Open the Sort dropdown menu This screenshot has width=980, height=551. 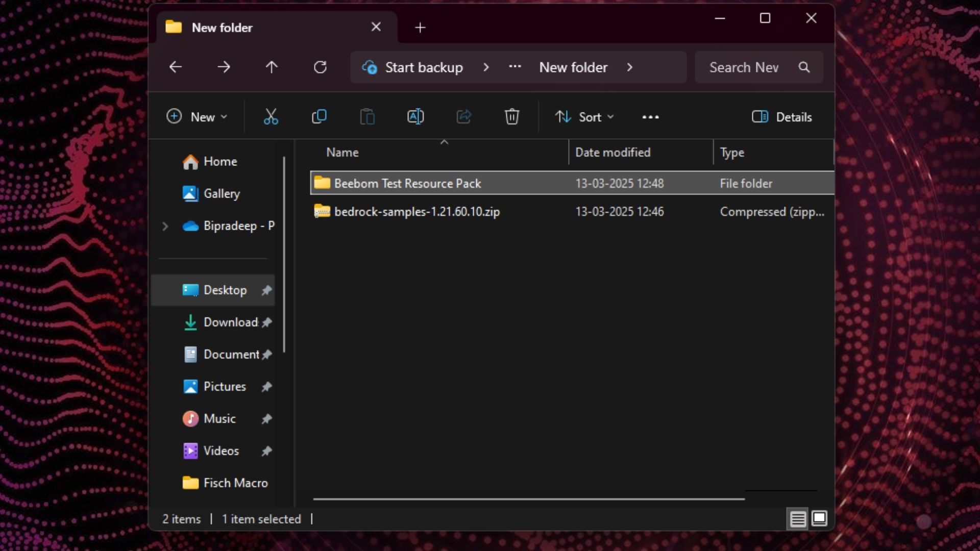tap(584, 117)
